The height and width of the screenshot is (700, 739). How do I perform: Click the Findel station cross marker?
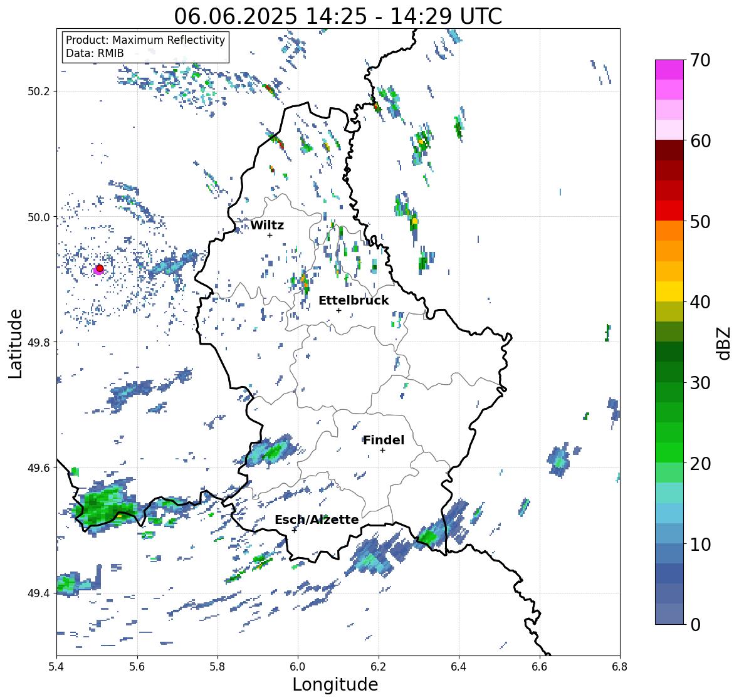[x=382, y=451]
